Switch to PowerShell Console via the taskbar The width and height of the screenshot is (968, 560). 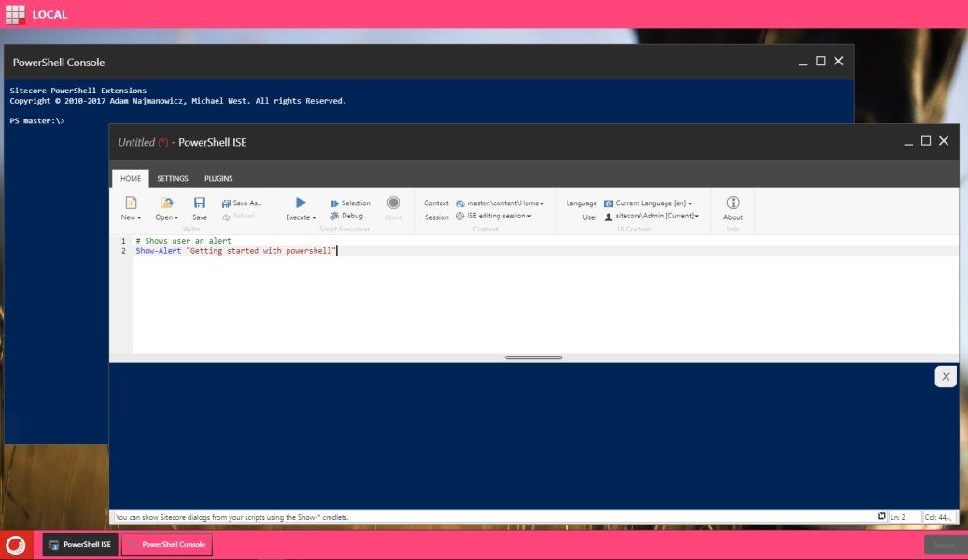point(166,544)
